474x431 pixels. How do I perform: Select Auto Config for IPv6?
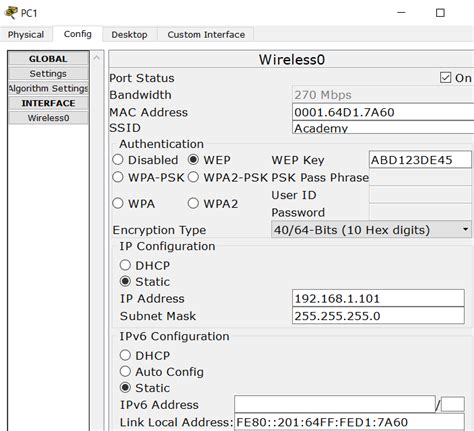[125, 371]
